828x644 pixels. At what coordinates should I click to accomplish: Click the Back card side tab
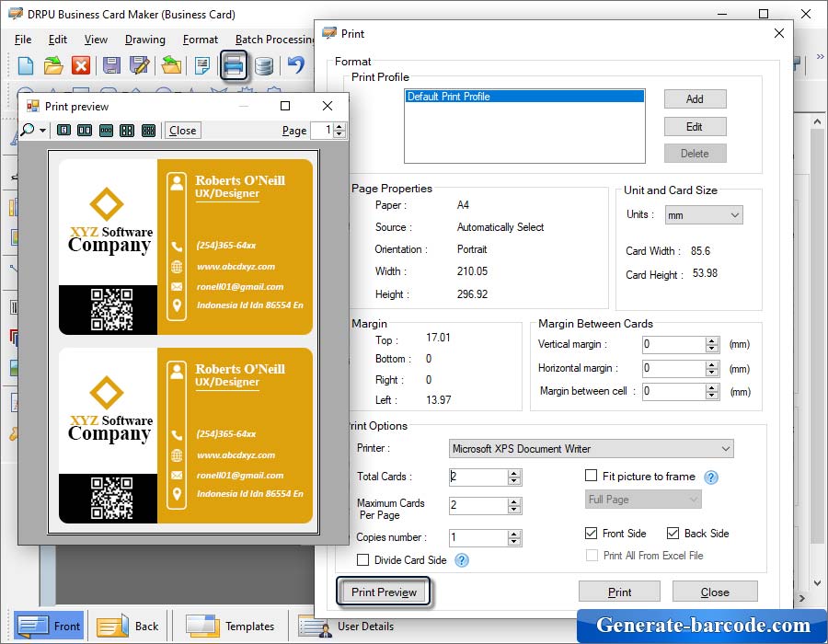[127, 626]
